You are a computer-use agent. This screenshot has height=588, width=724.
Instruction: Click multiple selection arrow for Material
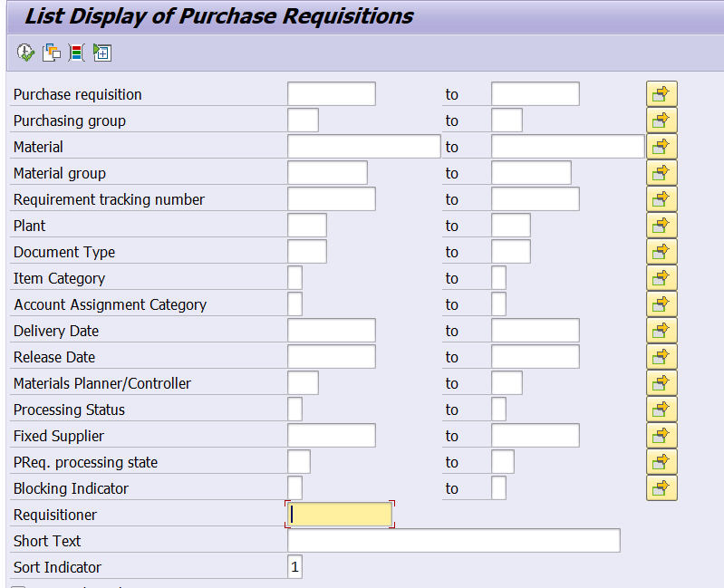click(x=661, y=147)
